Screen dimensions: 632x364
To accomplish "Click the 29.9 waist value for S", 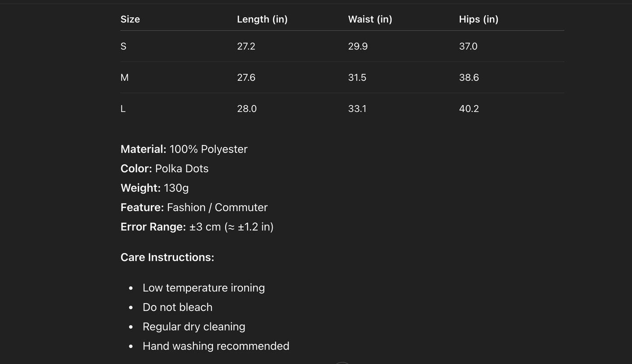I will click(358, 46).
